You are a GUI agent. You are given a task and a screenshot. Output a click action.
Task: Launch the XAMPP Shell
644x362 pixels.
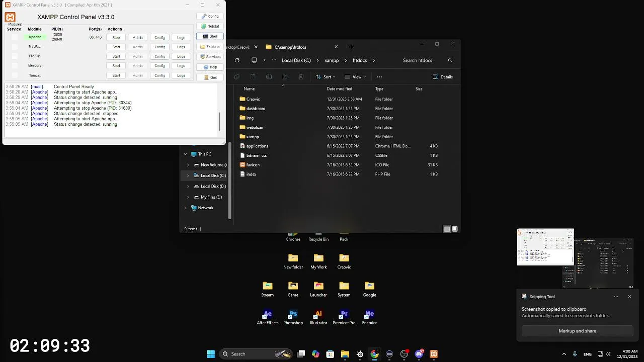pyautogui.click(x=210, y=36)
